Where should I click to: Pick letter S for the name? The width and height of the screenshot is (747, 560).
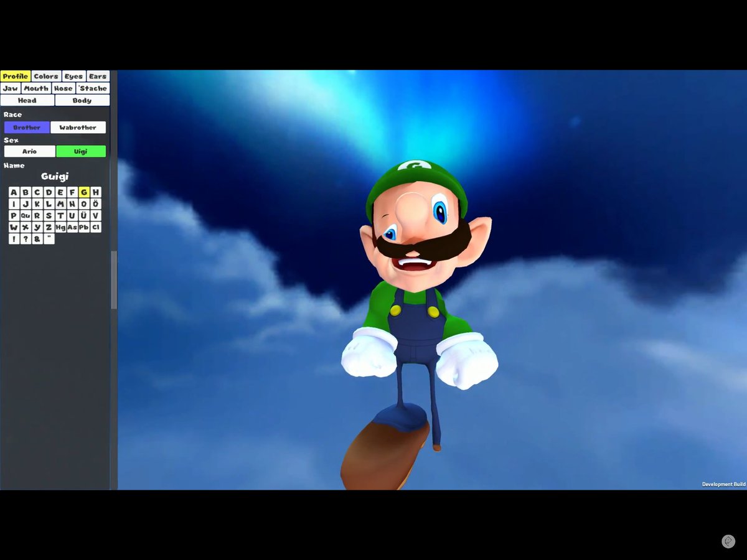tap(49, 216)
